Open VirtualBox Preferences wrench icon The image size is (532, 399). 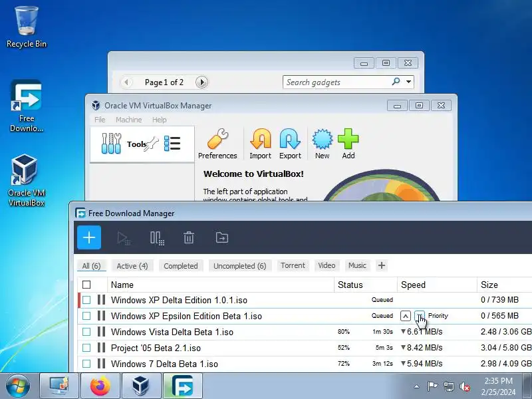click(217, 144)
